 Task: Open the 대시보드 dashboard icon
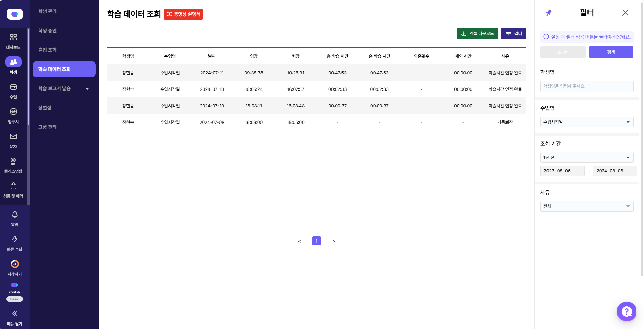pyautogui.click(x=13, y=38)
